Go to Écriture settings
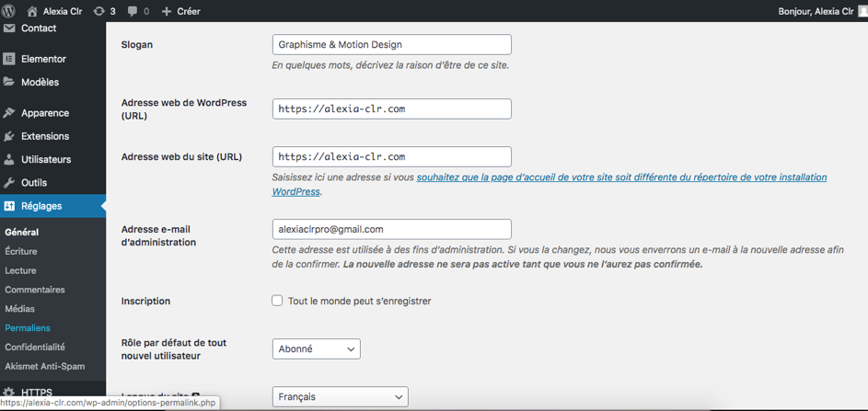This screenshot has height=411, width=868. coord(21,251)
